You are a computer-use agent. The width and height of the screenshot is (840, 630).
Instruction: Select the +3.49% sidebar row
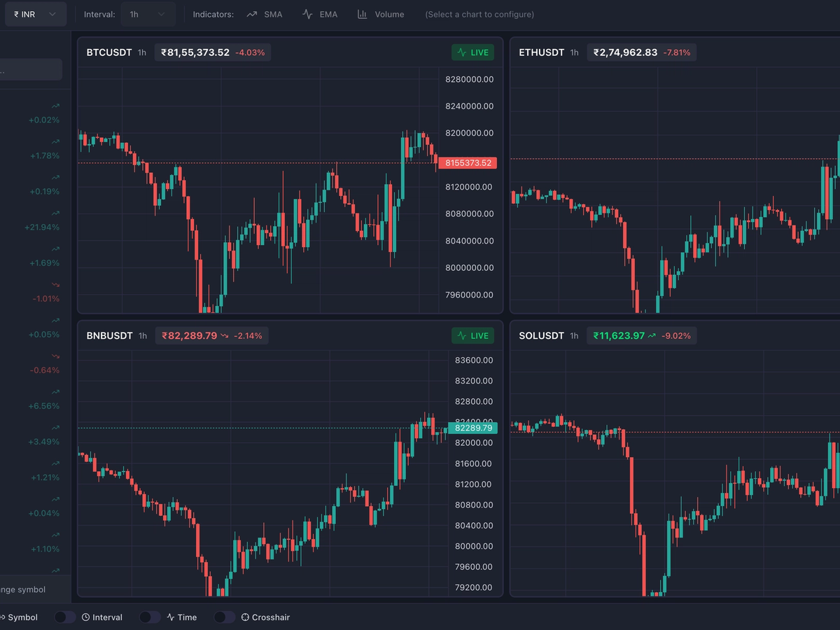click(35, 435)
